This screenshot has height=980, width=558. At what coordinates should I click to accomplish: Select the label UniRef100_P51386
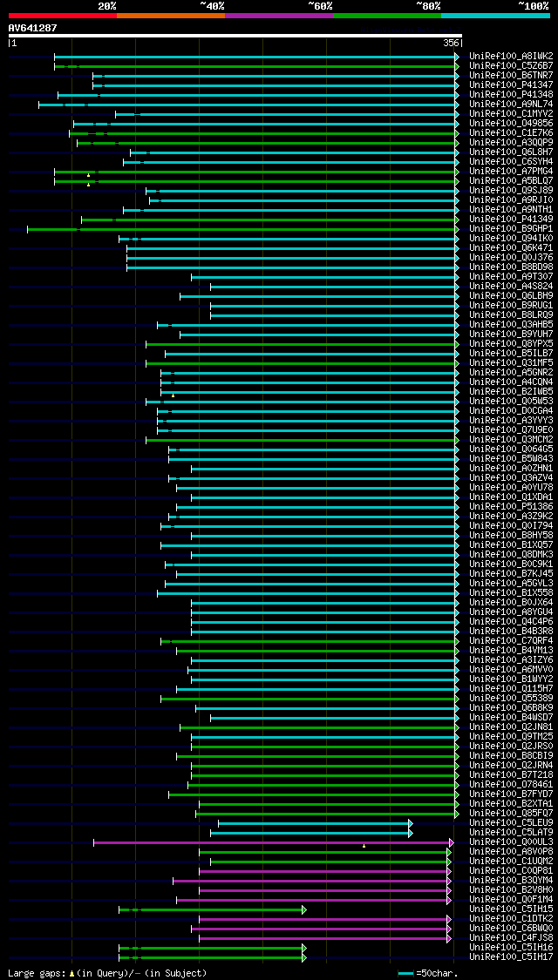[511, 508]
